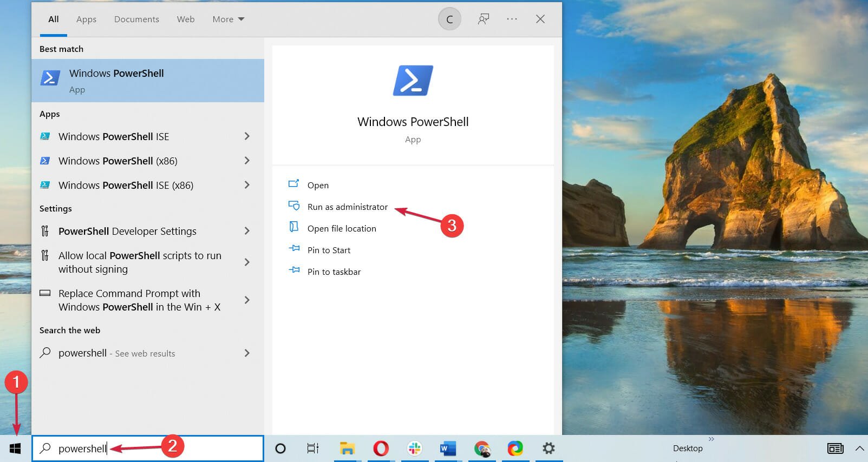The width and height of the screenshot is (868, 462).
Task: Click Open file location
Action: tap(342, 228)
